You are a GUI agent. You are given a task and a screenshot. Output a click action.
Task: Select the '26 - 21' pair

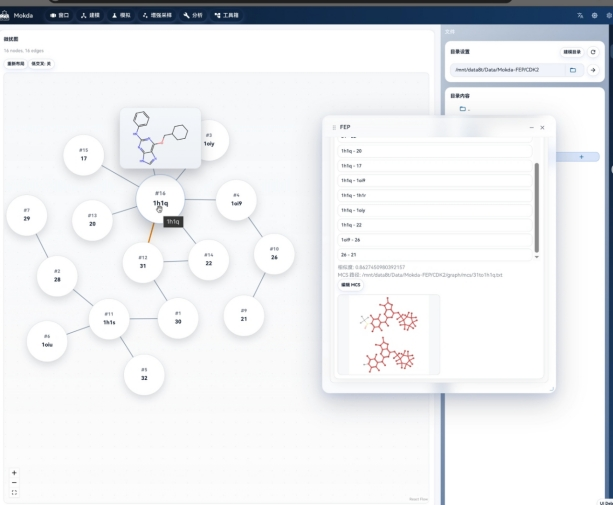[435, 255]
